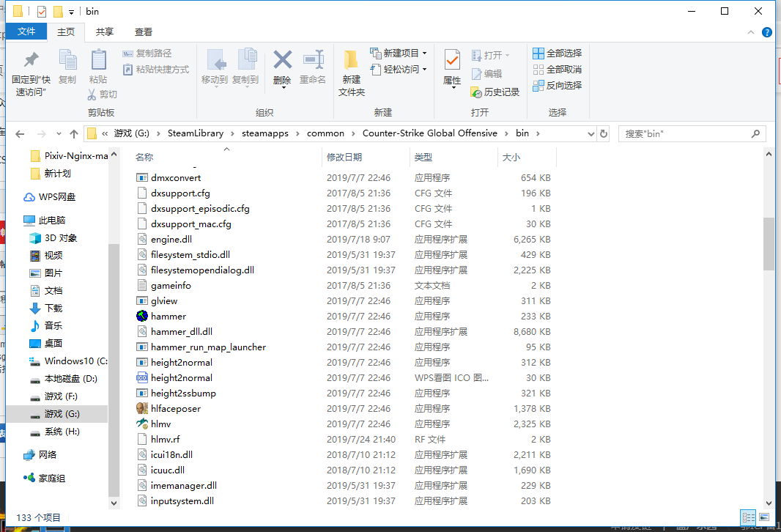Open the recent locations dropdown arrow
The height and width of the screenshot is (532, 781).
click(x=59, y=133)
